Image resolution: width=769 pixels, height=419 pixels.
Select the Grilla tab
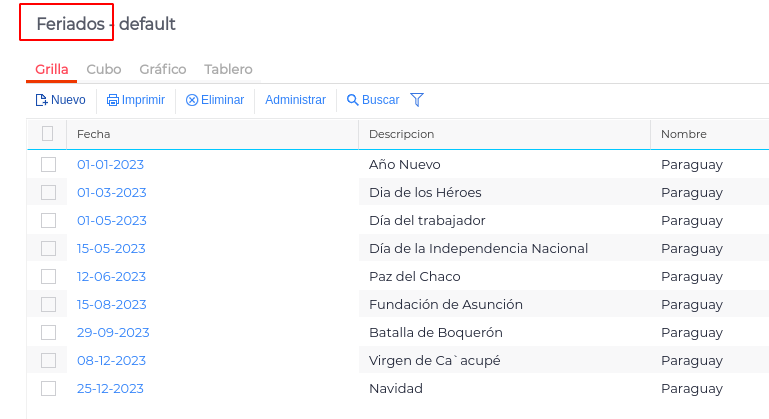pos(52,69)
